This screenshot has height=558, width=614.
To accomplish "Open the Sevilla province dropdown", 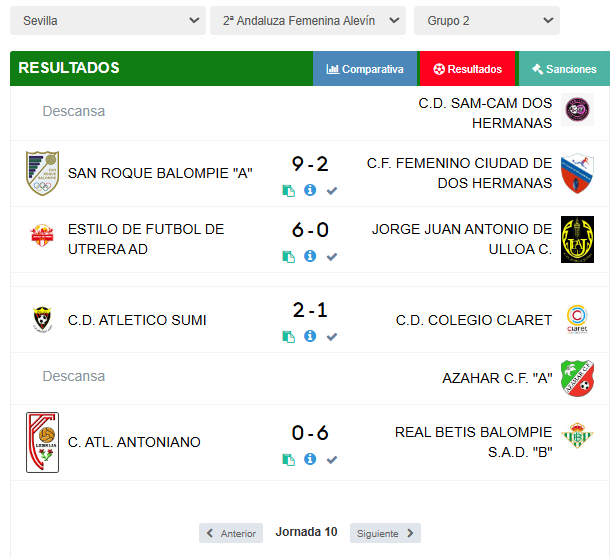I will click(x=108, y=20).
